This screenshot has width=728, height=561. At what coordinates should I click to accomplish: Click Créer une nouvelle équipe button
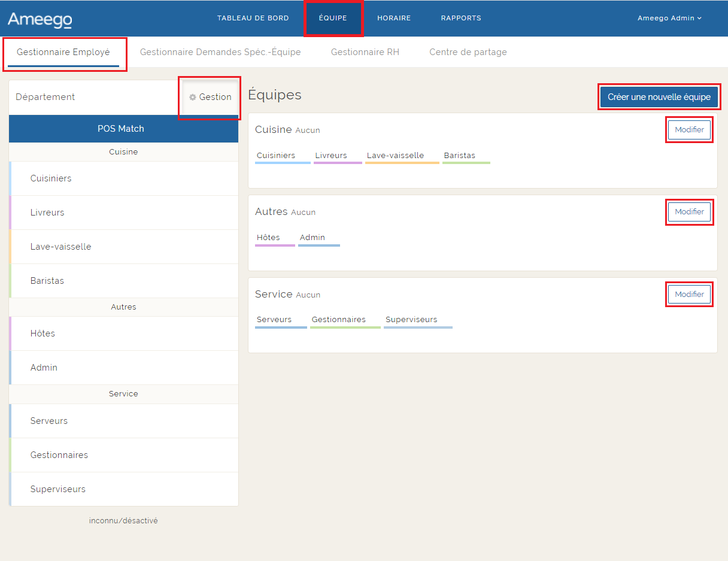pos(659,97)
